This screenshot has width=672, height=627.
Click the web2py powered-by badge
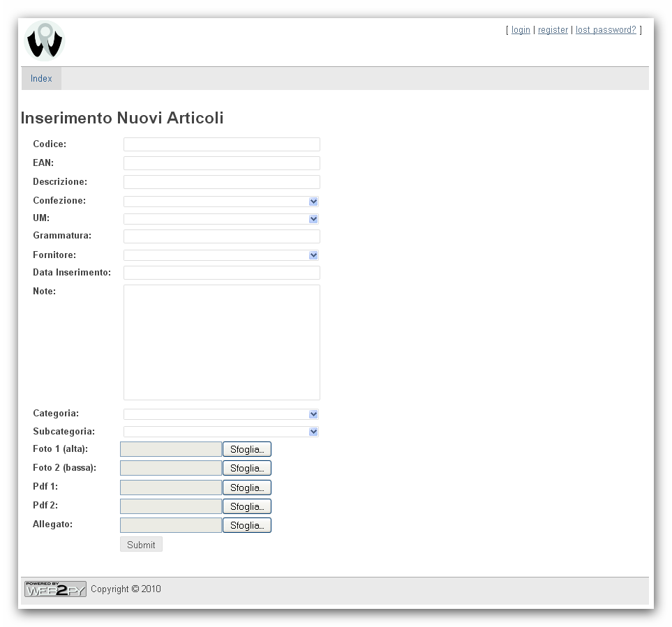54,589
